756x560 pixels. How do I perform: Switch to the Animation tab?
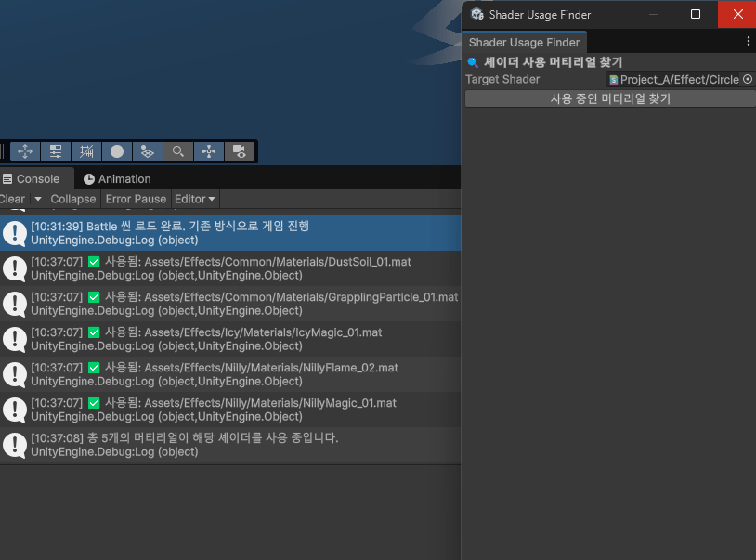[117, 179]
